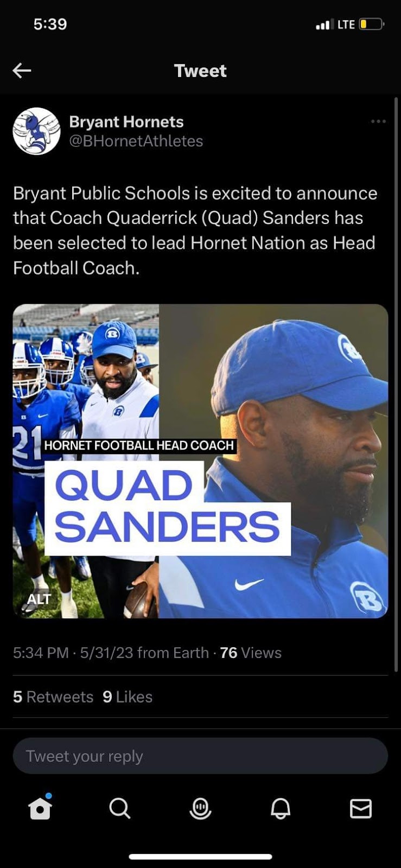Click the vertical scrollbar on the right edge

coord(396,385)
